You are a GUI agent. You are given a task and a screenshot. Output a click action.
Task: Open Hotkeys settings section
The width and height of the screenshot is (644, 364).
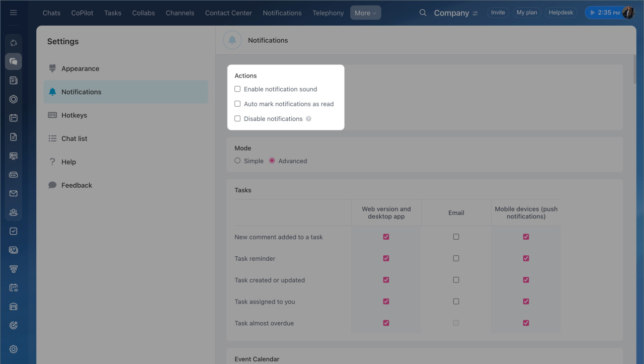click(x=74, y=115)
